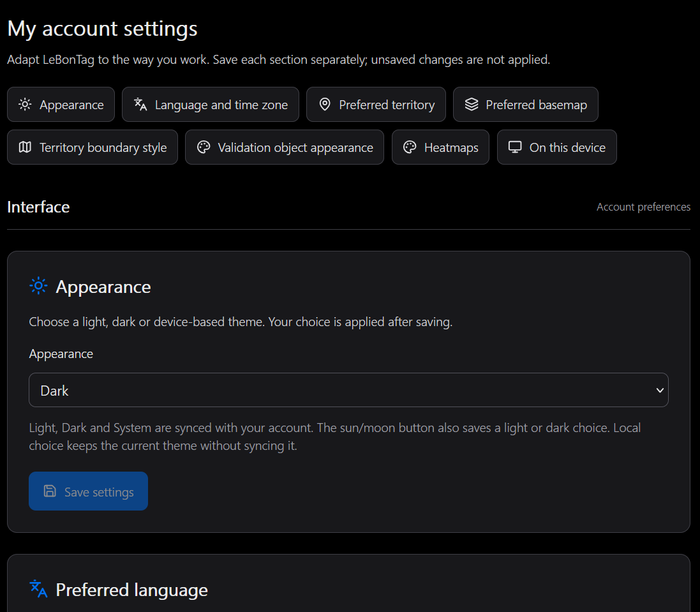Open the Validation object appearance section
Image resolution: width=700 pixels, height=612 pixels.
click(x=285, y=147)
